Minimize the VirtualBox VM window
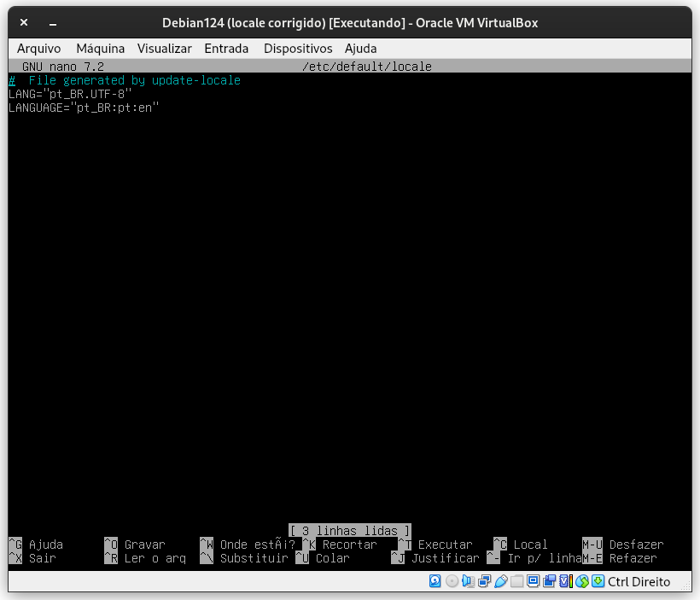This screenshot has width=700, height=600. click(53, 23)
